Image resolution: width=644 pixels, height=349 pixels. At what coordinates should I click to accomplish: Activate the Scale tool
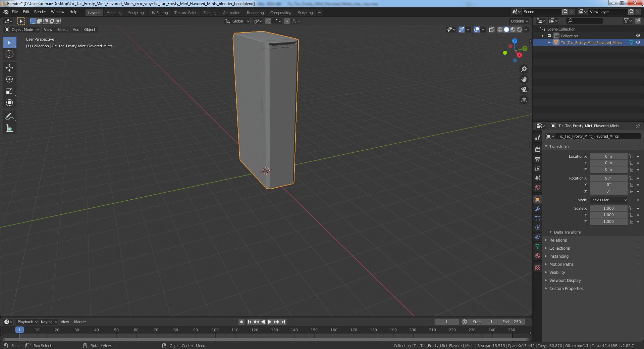9,91
